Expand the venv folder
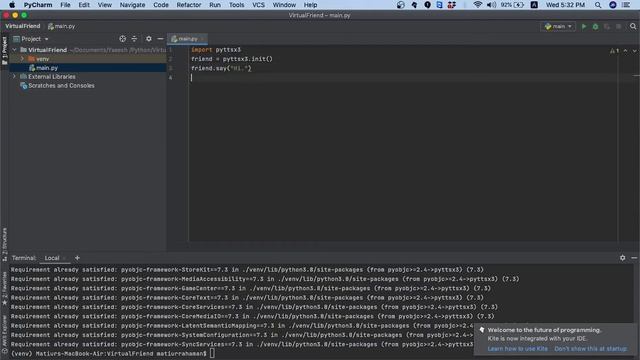 click(22, 59)
